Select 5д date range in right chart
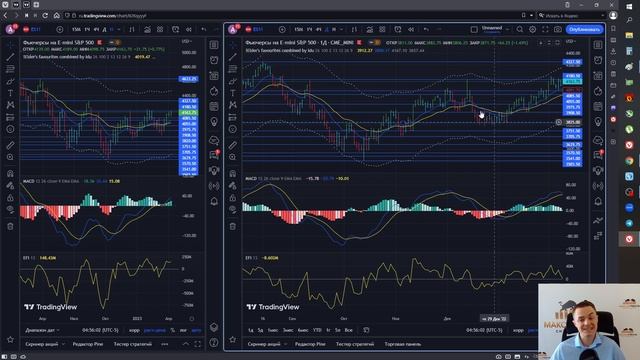This screenshot has height=360, width=640. (x=260, y=330)
